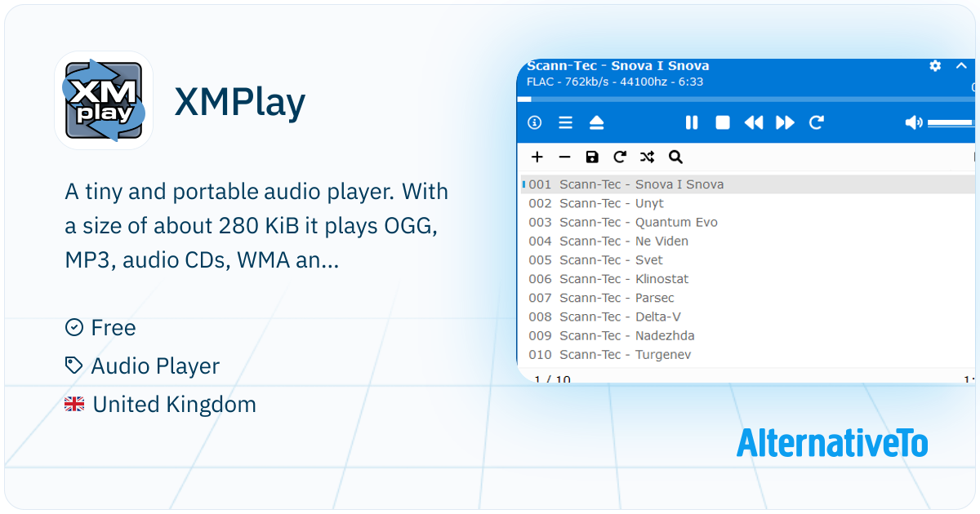
Task: Select track 008 Delta-V
Action: click(x=747, y=317)
